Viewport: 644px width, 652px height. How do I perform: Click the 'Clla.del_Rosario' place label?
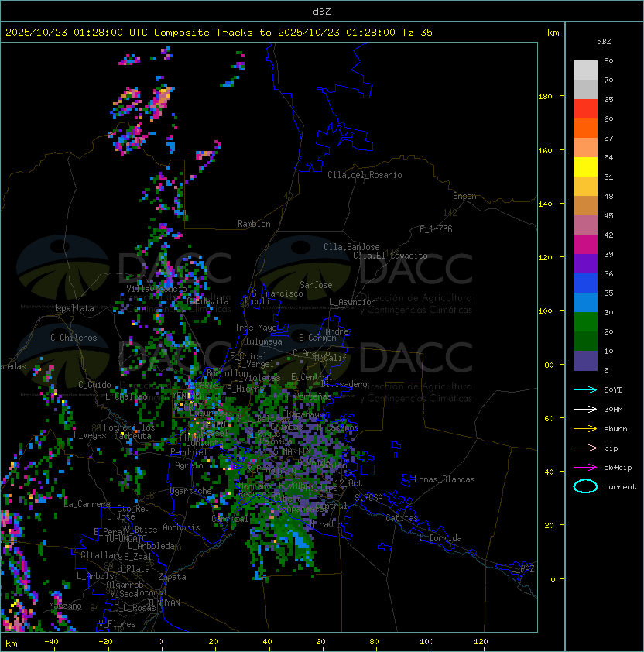[365, 175]
